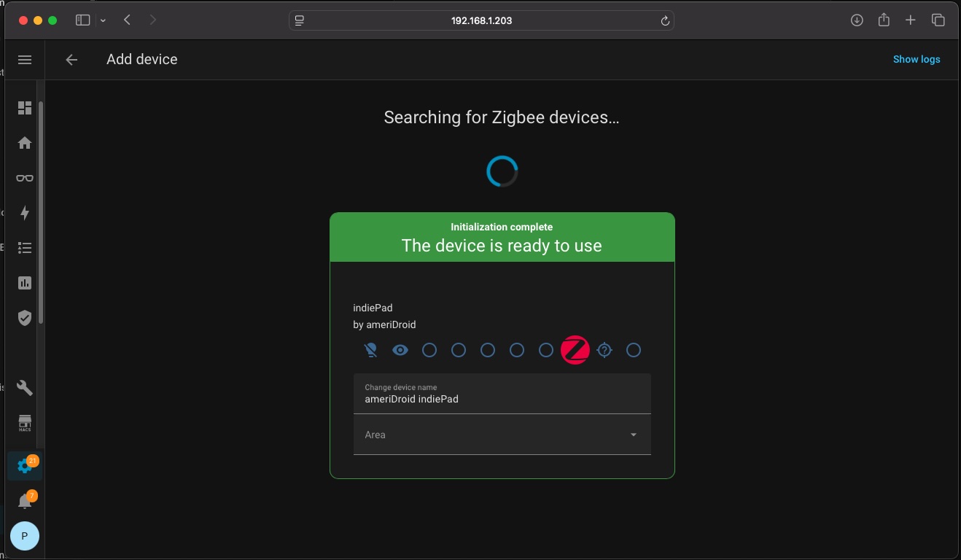Click the 'Initialization complete' label

click(x=502, y=227)
